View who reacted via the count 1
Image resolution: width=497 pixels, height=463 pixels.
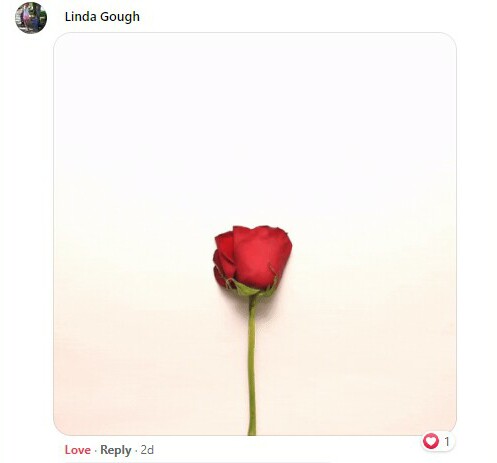(x=447, y=442)
